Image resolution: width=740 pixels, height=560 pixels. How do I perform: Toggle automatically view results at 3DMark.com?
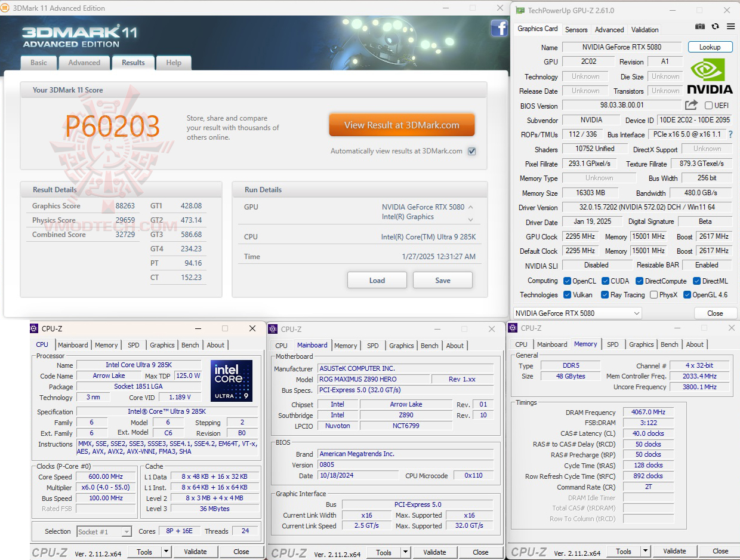(x=471, y=151)
